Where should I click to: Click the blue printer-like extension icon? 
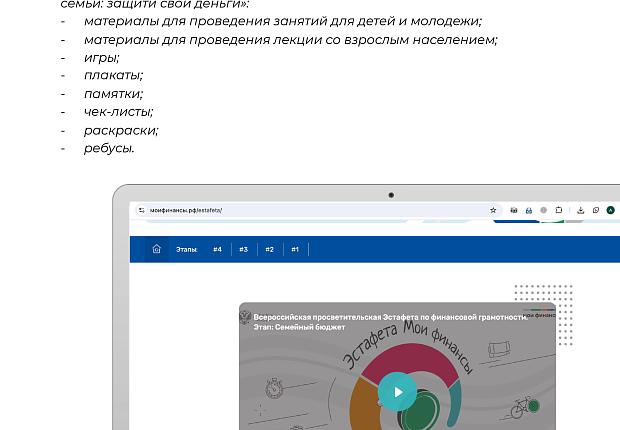(529, 210)
